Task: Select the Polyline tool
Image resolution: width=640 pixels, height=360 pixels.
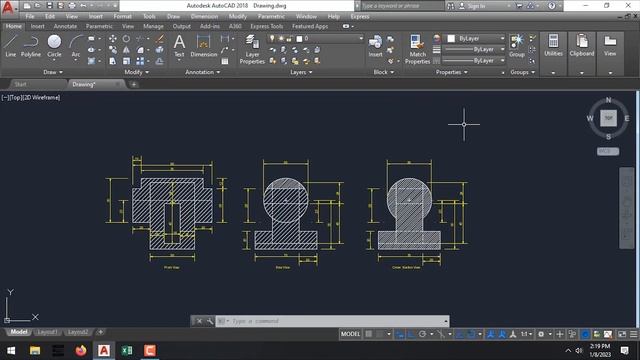Action: (x=31, y=46)
